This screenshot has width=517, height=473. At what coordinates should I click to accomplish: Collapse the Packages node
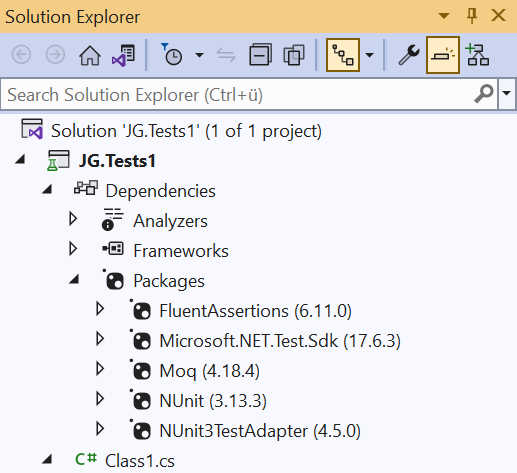(74, 280)
